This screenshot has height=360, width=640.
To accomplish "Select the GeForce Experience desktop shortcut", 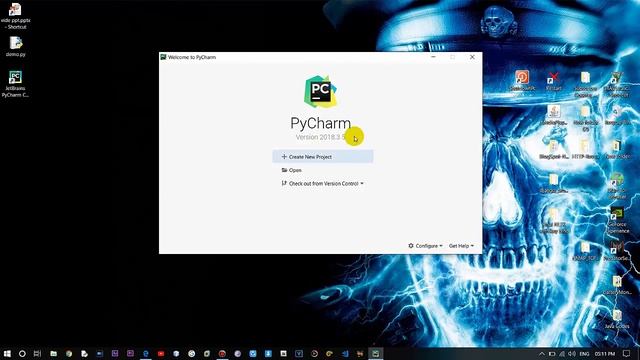I will 617,220.
